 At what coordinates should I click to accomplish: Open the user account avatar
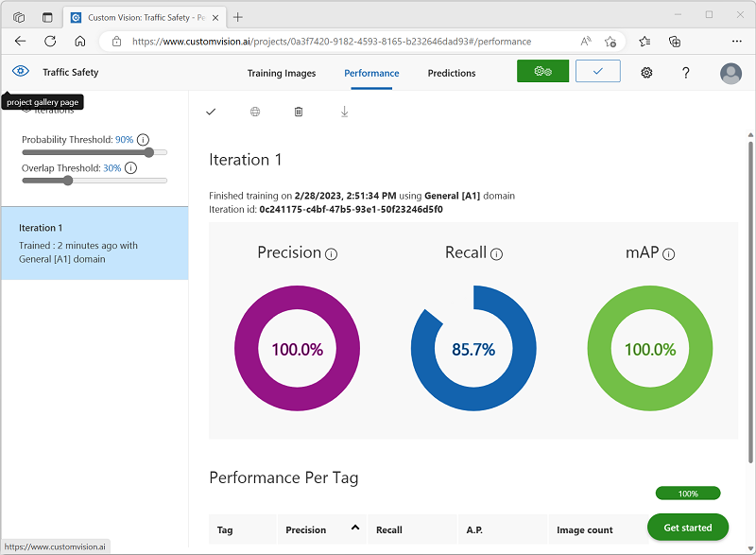pyautogui.click(x=730, y=73)
